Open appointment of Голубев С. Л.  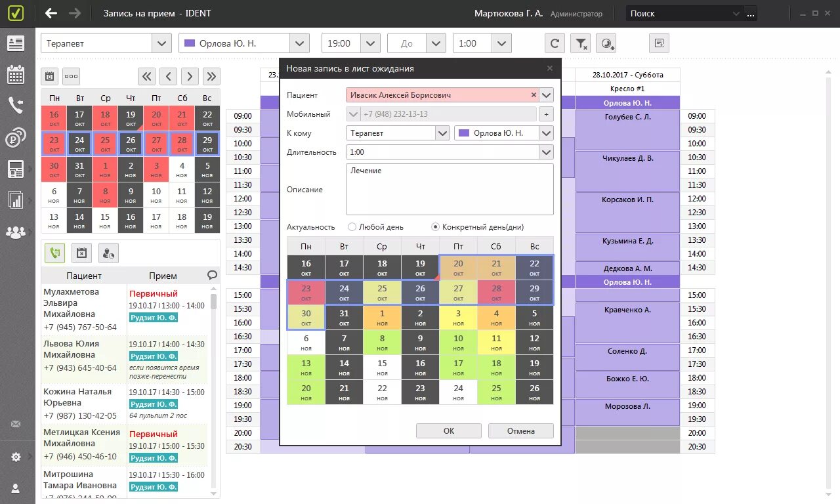(x=627, y=130)
